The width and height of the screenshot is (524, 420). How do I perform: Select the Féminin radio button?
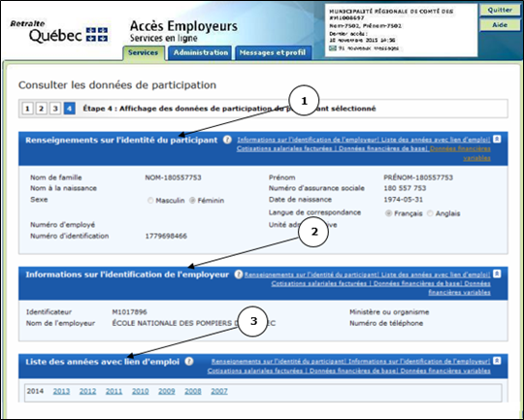192,201
